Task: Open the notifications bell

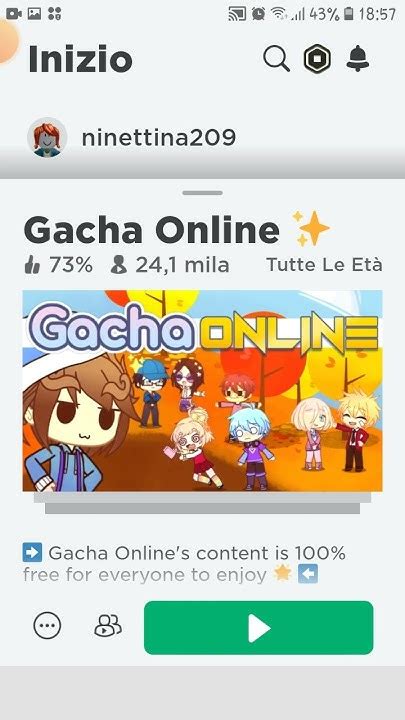Action: coord(358,59)
